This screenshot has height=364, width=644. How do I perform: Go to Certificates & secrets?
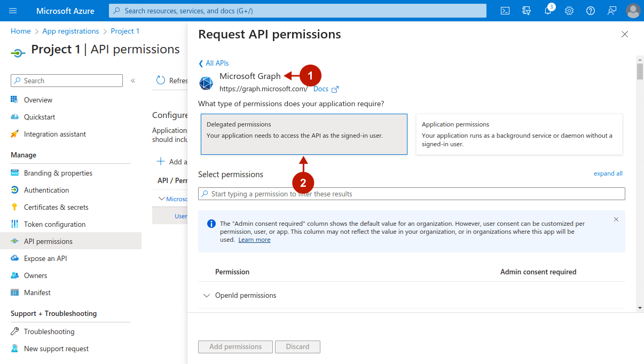tap(56, 207)
